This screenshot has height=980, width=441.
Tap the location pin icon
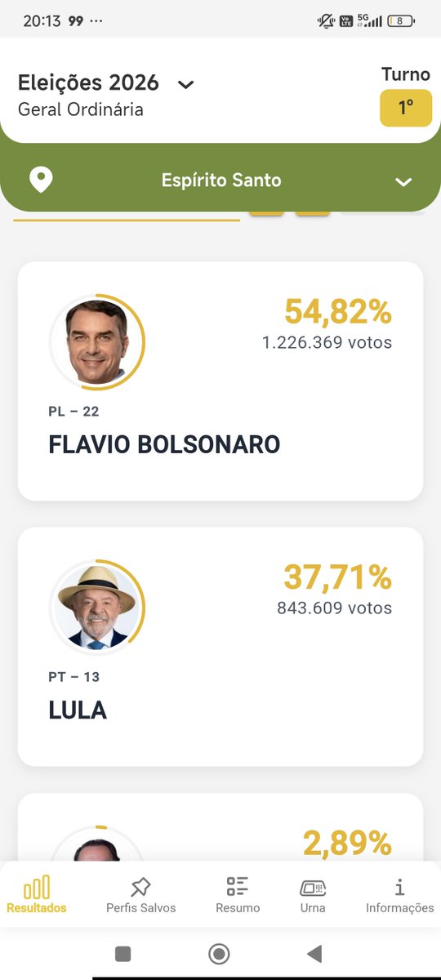(41, 180)
